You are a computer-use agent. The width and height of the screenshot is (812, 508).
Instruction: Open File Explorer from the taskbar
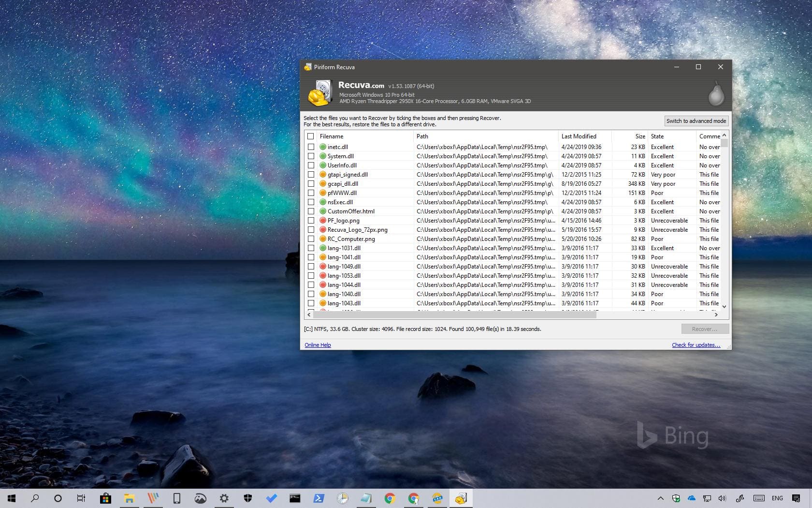(129, 498)
